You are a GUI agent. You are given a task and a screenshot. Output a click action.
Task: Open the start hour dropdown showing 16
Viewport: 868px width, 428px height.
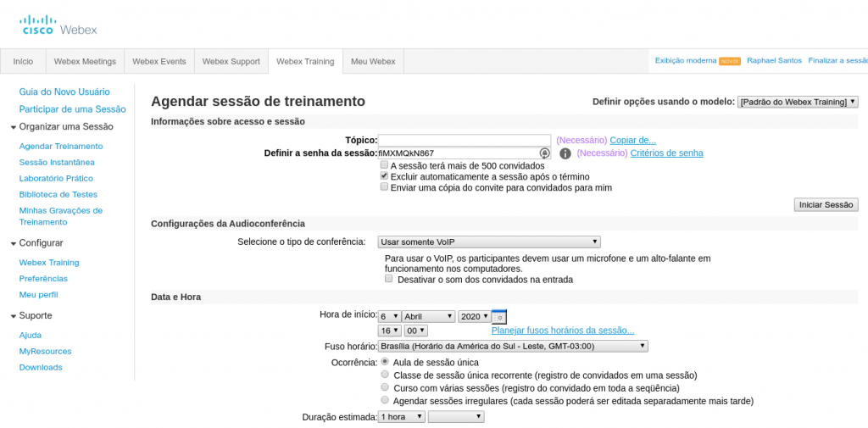pyautogui.click(x=389, y=331)
